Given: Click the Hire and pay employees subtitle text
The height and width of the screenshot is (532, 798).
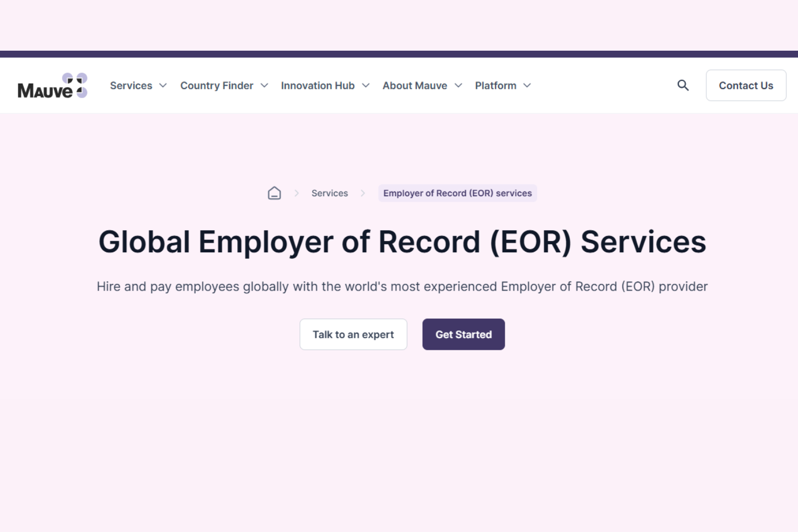Looking at the screenshot, I should click(402, 286).
